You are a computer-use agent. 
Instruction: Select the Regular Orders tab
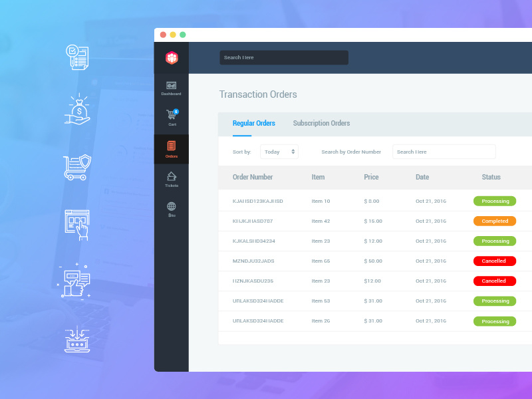coord(253,123)
